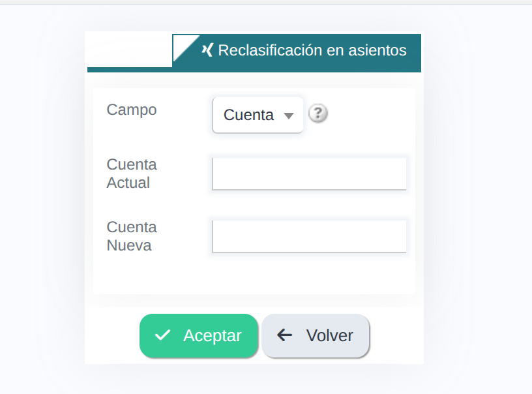Image resolution: width=532 pixels, height=394 pixels.
Task: Click the icon before Reclasificación en asientos title
Action: [207, 50]
